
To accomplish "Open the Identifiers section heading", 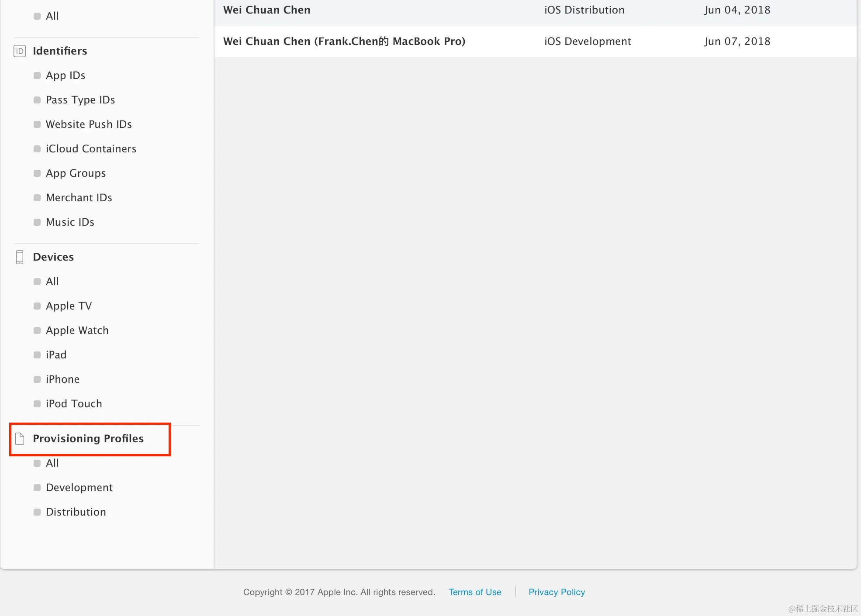I will pos(60,51).
